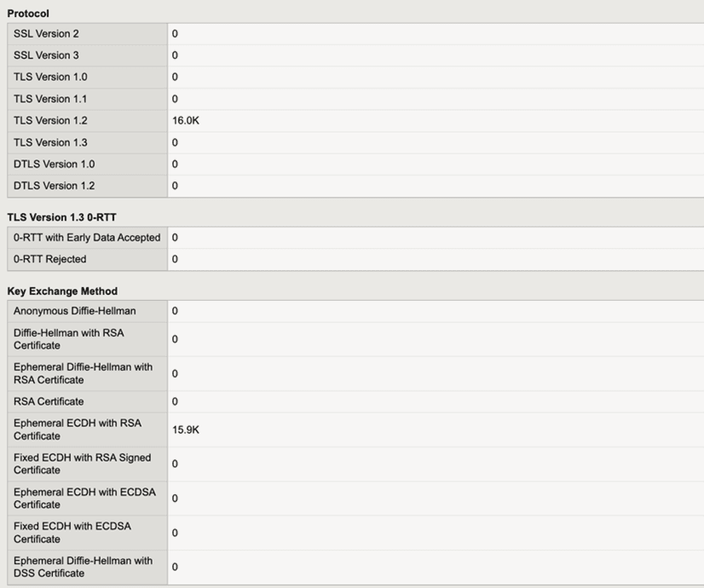Click the Key Exchange Method heading
The width and height of the screenshot is (704, 588).
click(62, 291)
